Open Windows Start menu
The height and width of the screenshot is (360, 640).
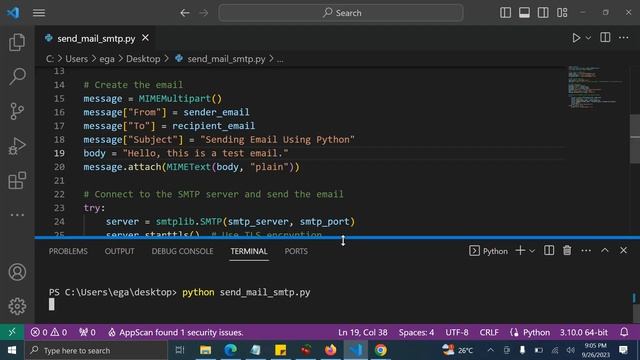coord(12,350)
